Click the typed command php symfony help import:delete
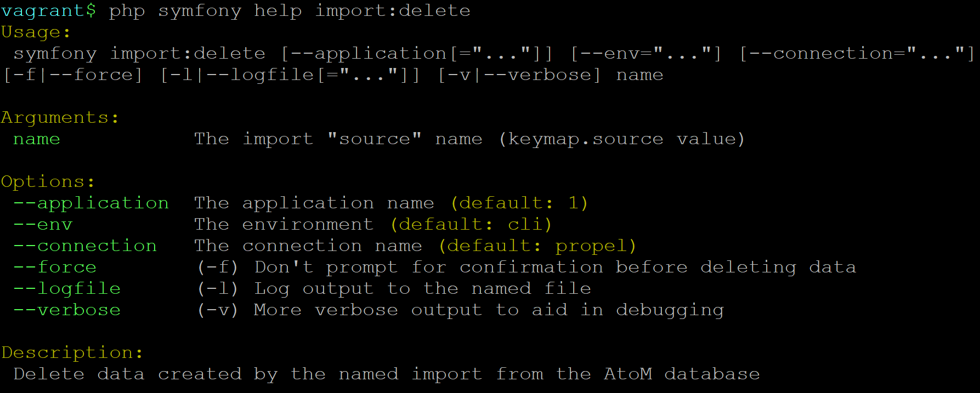Viewport: 980px width, 393px height. (x=289, y=11)
